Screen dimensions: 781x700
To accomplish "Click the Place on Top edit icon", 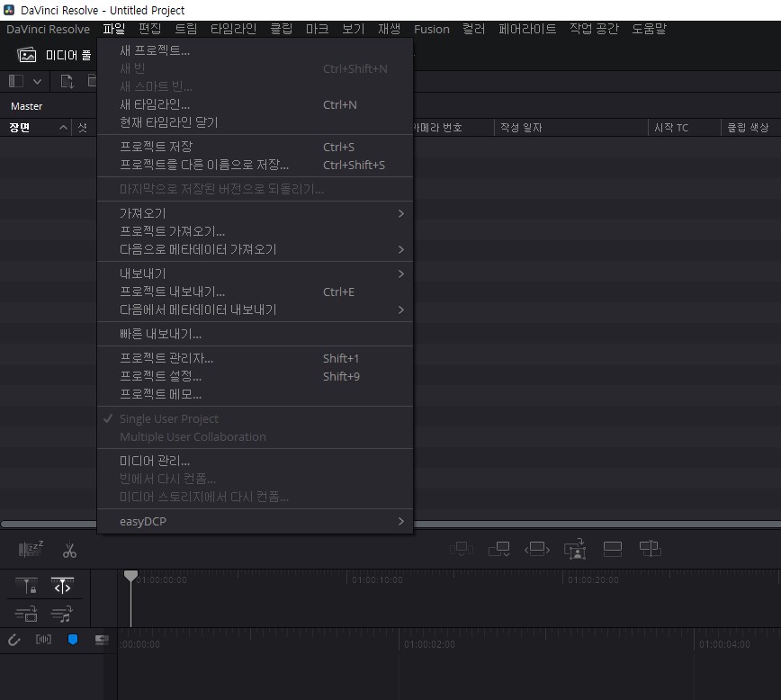I will pyautogui.click(x=612, y=549).
